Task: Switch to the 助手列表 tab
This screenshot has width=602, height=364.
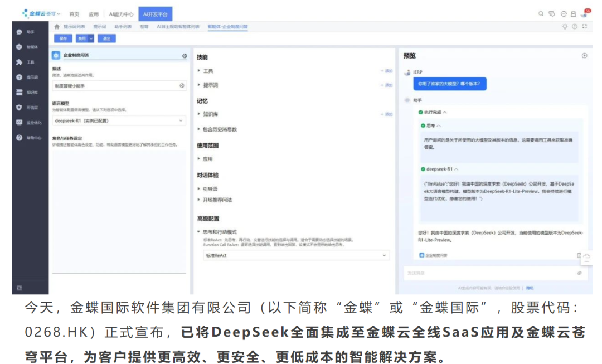Action: click(123, 27)
